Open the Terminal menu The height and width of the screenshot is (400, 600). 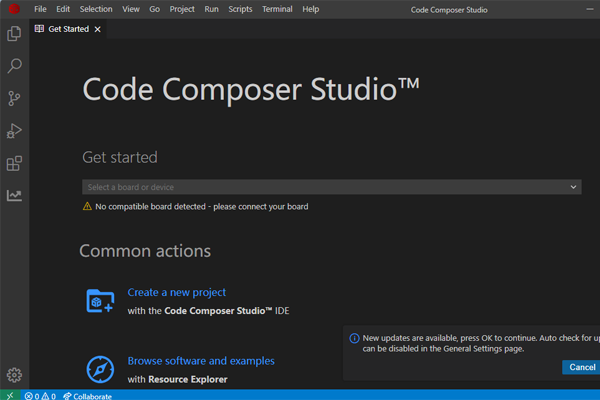(x=277, y=9)
